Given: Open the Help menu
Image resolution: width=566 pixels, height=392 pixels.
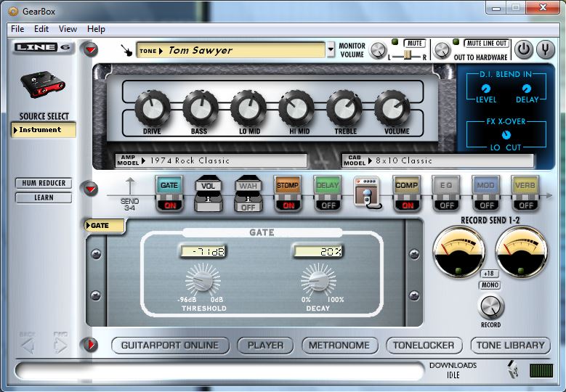Looking at the screenshot, I should 96,29.
